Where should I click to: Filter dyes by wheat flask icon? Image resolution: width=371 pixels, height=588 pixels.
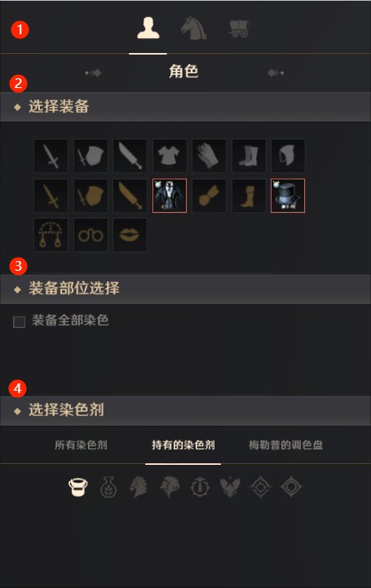click(108, 487)
